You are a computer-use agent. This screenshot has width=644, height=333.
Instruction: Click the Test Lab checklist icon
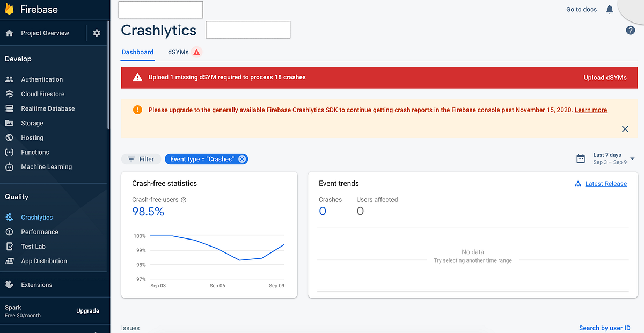coord(9,247)
